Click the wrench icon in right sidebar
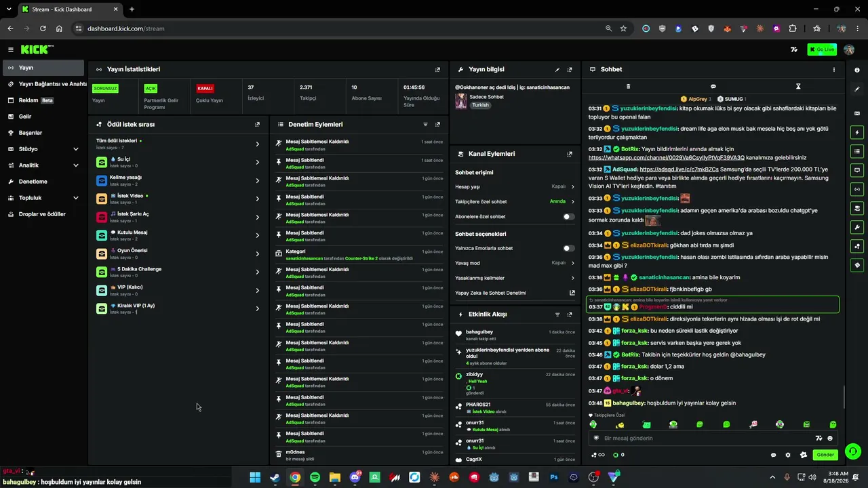Screen dimensions: 868x488 [857, 227]
